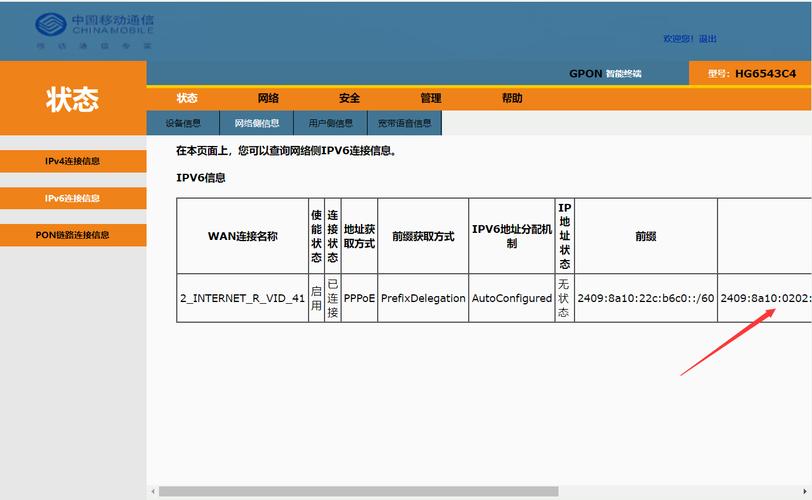This screenshot has height=500, width=812.
Task: Switch to 用户侧信息 sub-tab
Action: [330, 123]
